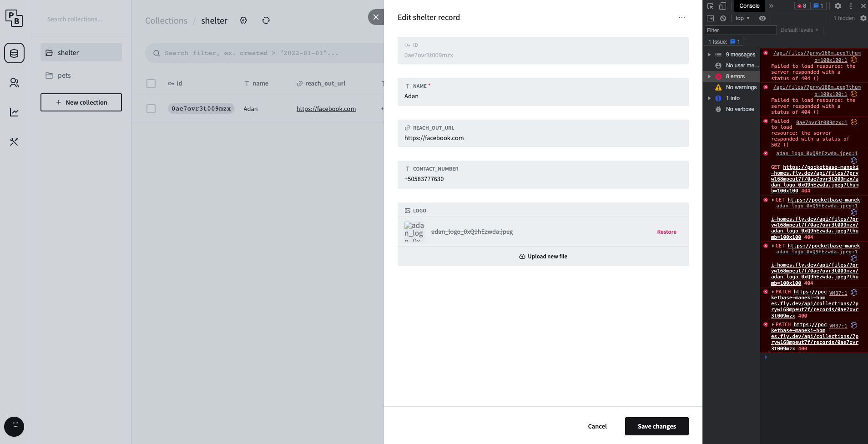Open the Collections database sidebar icon

[14, 53]
